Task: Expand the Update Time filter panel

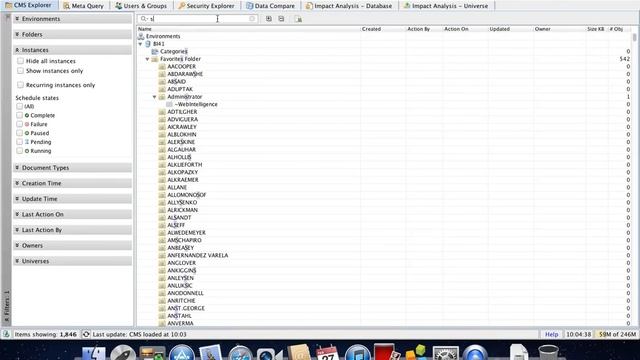Action: point(73,199)
